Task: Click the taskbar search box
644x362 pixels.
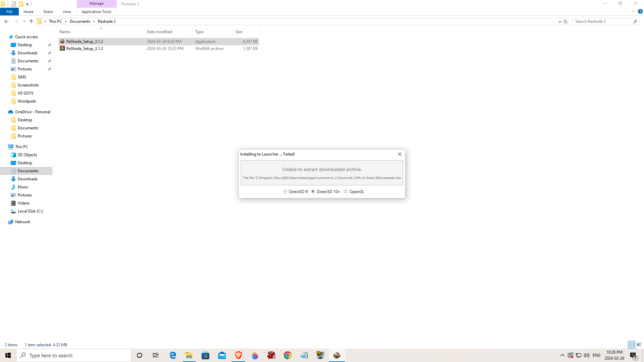Action: tap(74, 355)
